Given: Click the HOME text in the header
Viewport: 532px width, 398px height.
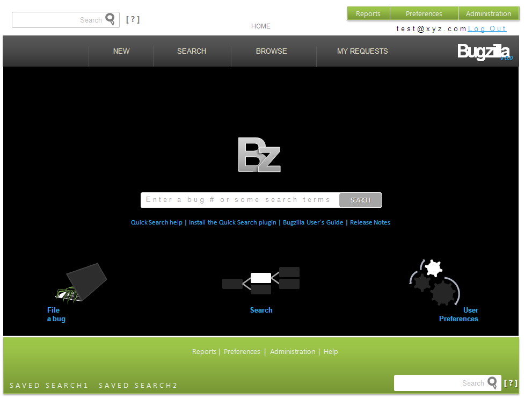Looking at the screenshot, I should (260, 26).
